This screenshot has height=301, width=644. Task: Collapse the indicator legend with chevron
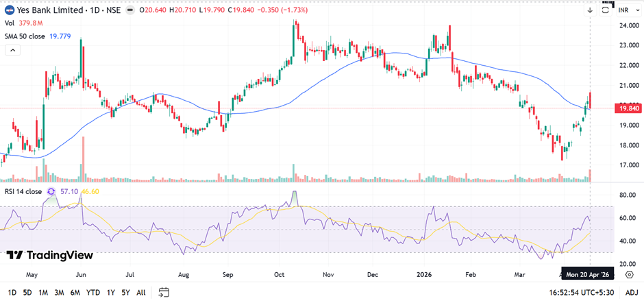12,50
